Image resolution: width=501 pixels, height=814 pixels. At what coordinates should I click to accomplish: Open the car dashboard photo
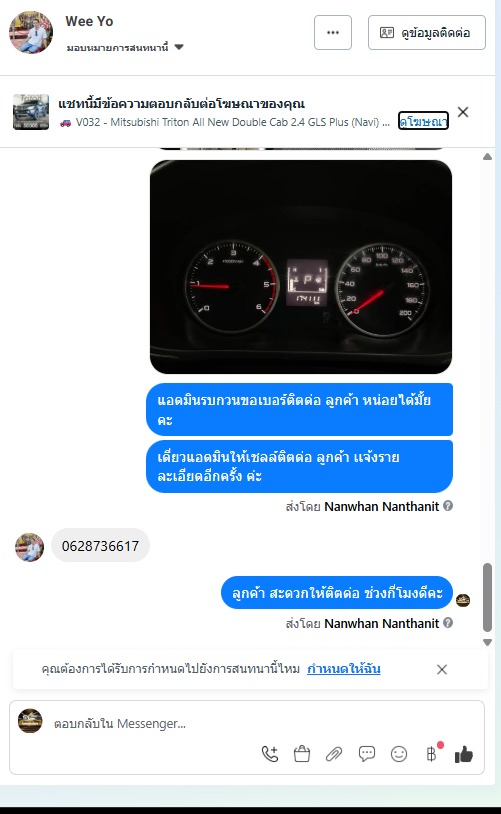pos(301,267)
